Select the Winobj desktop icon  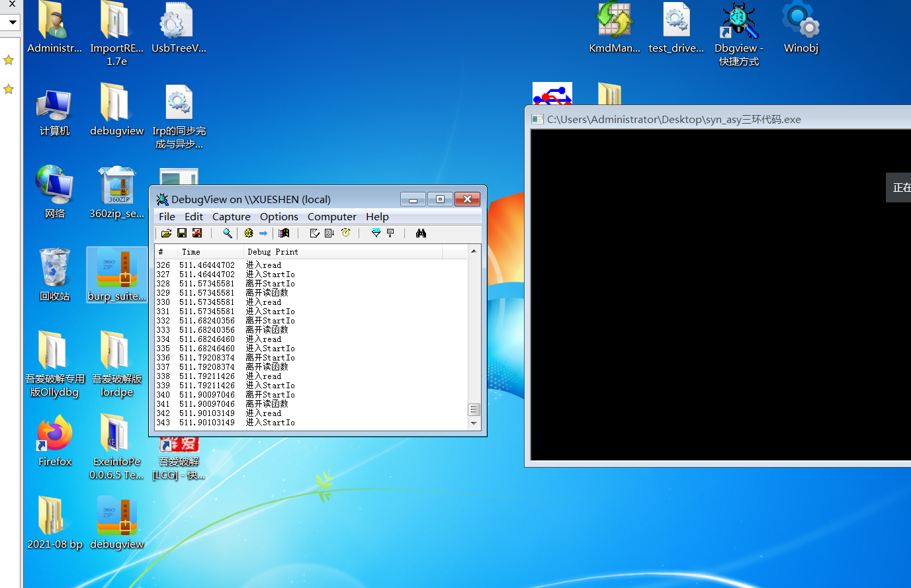tap(801, 28)
